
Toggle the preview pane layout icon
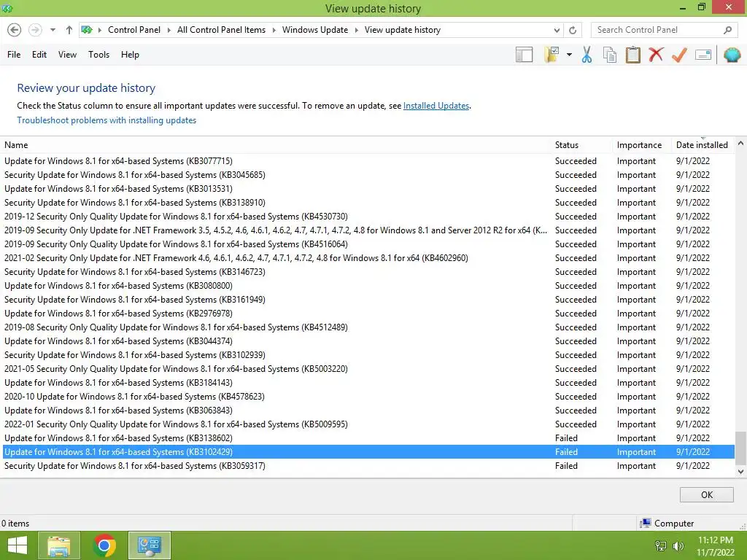tap(524, 55)
